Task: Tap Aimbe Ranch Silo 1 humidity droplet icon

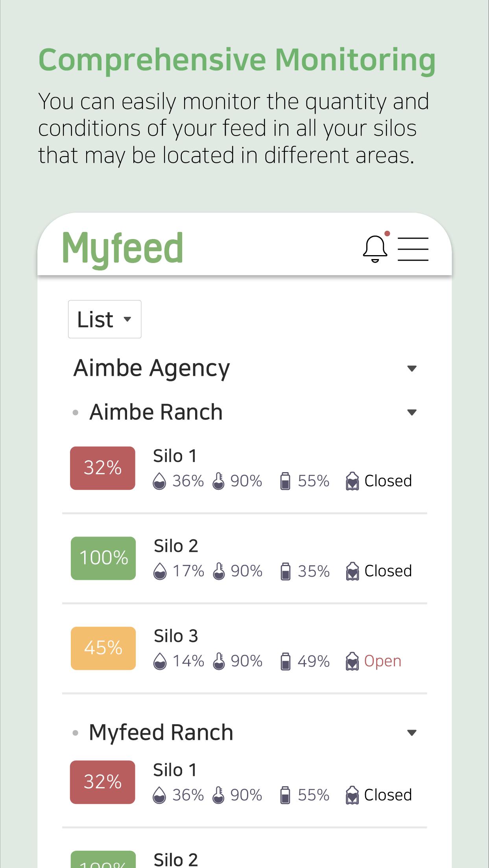Action: coord(159,481)
